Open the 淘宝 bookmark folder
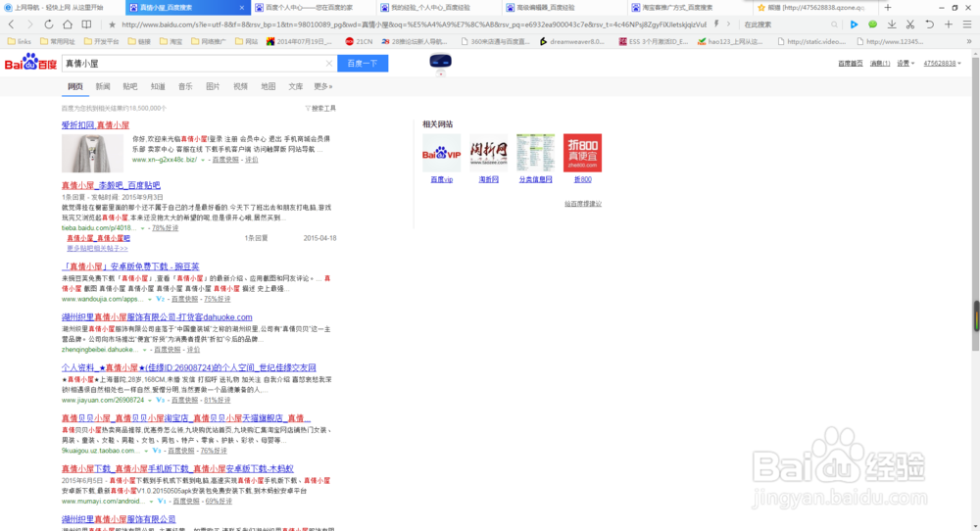Image resolution: width=980 pixels, height=531 pixels. 171,41
